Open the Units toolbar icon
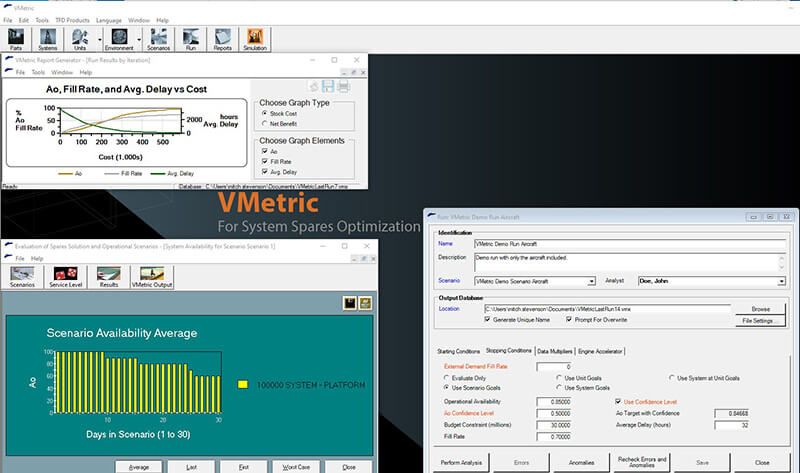 tap(80, 39)
